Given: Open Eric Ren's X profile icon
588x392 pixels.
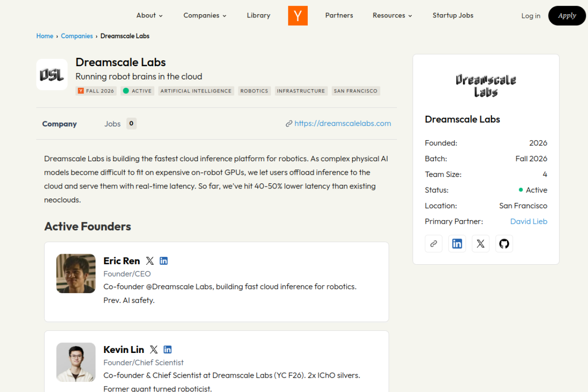Looking at the screenshot, I should (150, 261).
